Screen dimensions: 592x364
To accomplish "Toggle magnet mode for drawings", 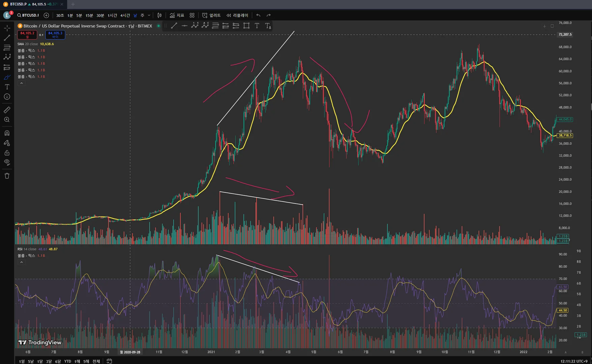I will 7,133.
